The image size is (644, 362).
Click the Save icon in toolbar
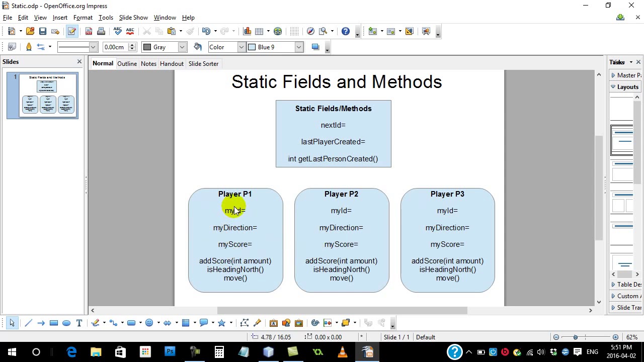(x=43, y=31)
